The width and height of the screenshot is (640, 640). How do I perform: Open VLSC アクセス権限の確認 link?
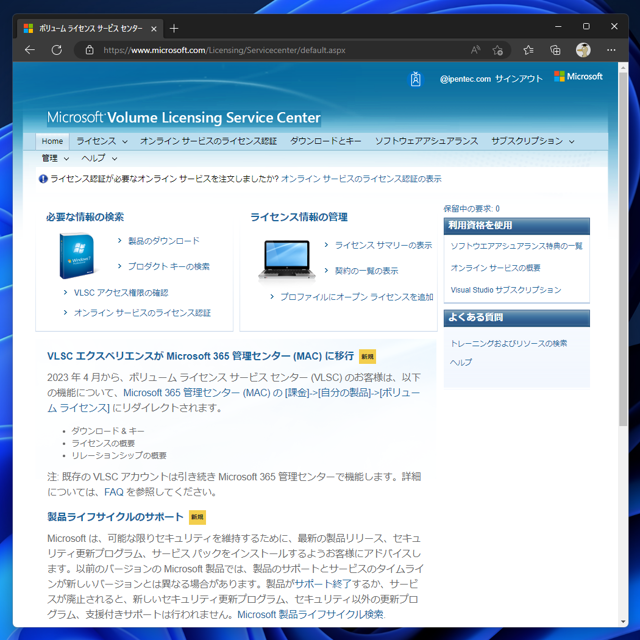click(121, 293)
